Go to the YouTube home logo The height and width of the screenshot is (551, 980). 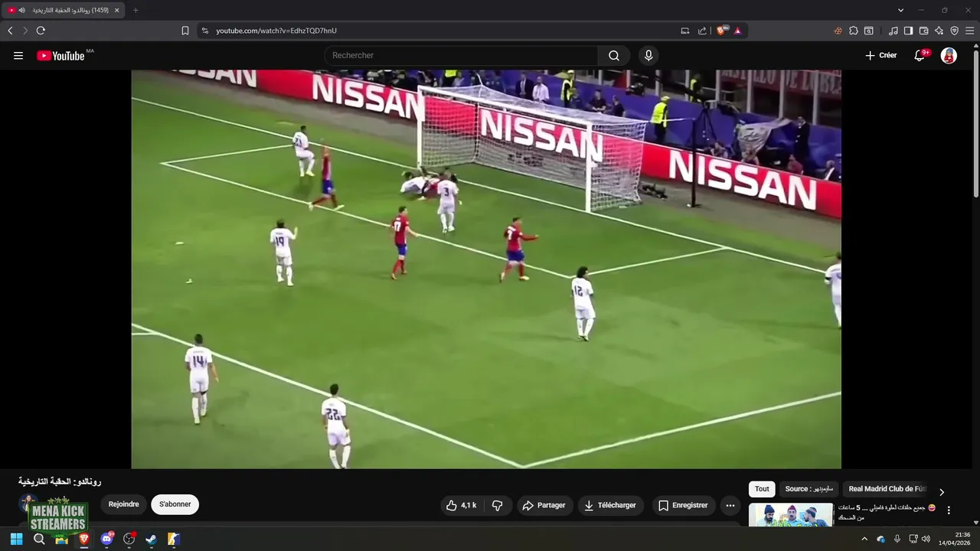[60, 56]
